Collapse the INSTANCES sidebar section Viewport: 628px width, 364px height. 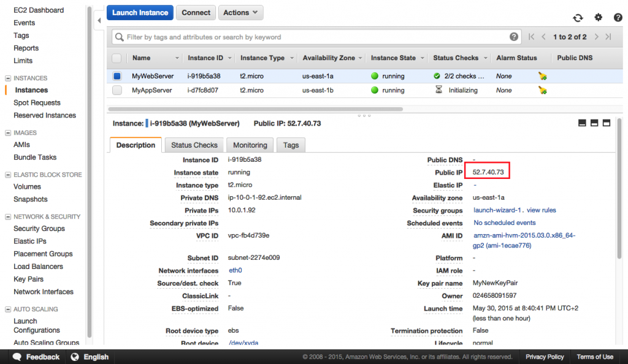[7, 78]
